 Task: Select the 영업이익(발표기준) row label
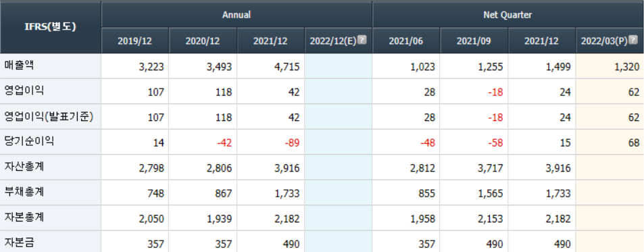(49, 117)
